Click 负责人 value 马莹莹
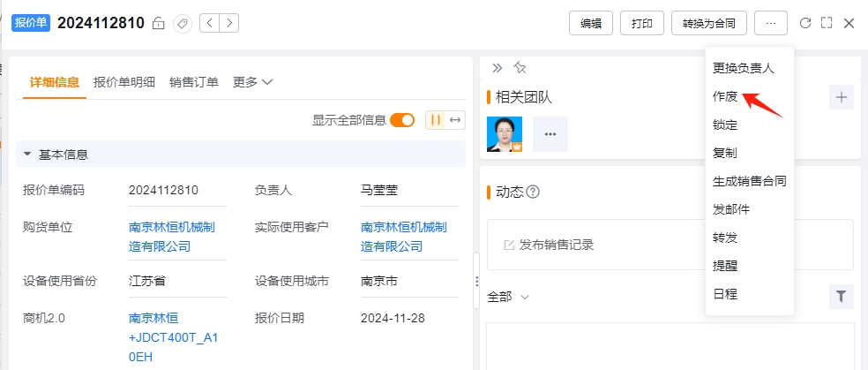The image size is (868, 370). tap(379, 191)
